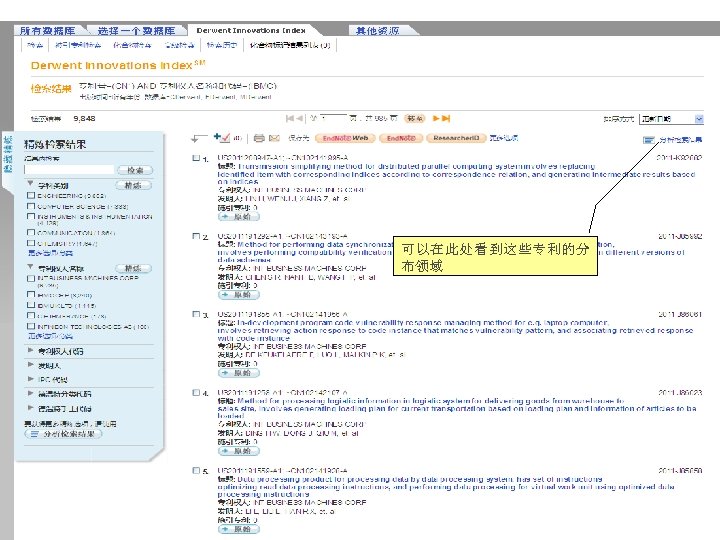Open title link of result 5 data processing product
The height and width of the screenshot is (540, 720).
(x=446, y=486)
